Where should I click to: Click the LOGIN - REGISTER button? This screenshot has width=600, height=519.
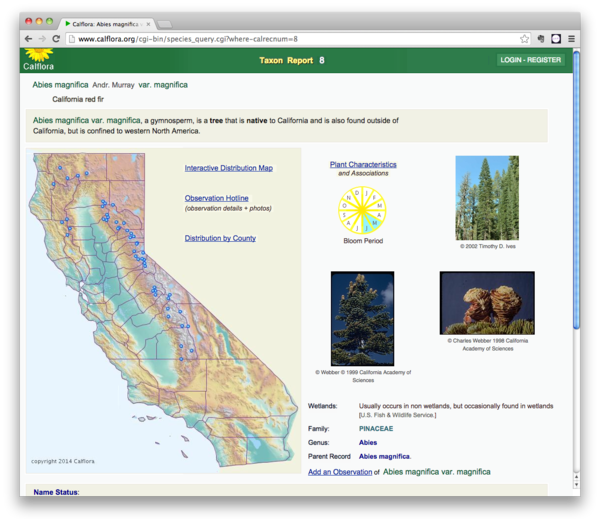click(x=531, y=60)
